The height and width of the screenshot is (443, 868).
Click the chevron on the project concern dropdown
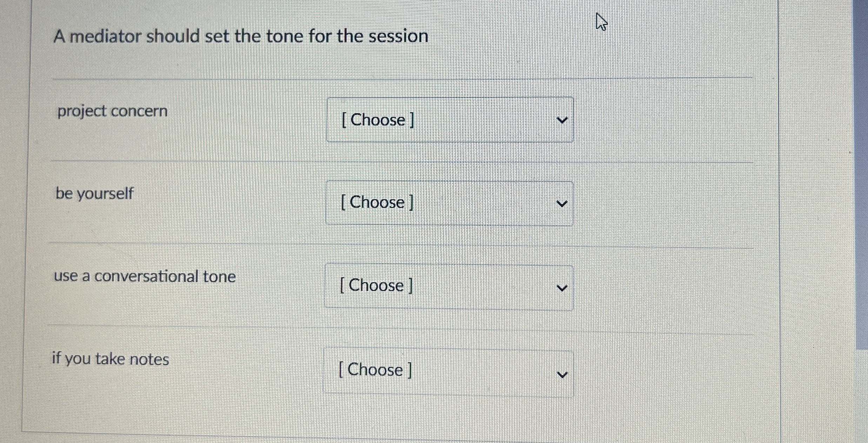pyautogui.click(x=563, y=120)
